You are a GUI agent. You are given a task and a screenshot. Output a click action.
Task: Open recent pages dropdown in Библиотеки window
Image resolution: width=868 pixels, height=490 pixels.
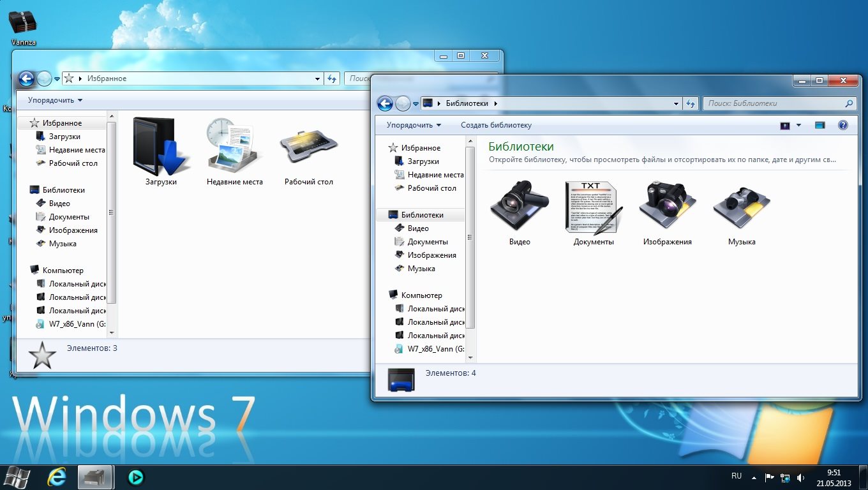tap(415, 104)
